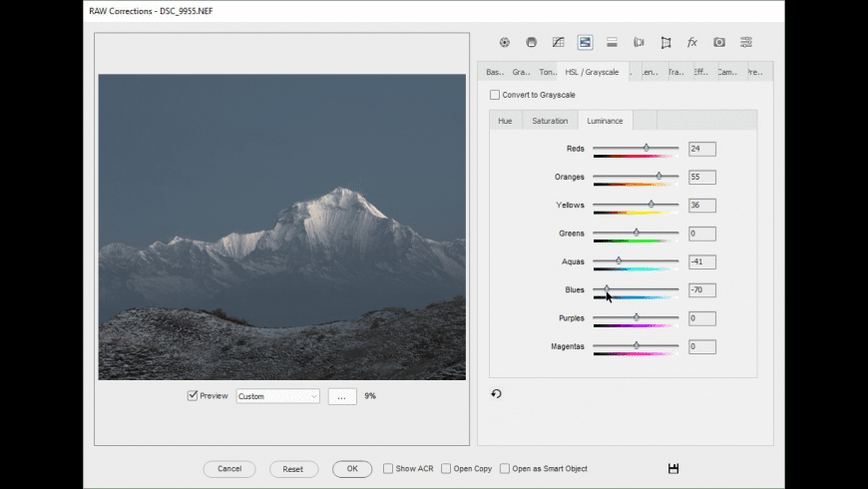Enable Convert to Grayscale checkbox

495,95
